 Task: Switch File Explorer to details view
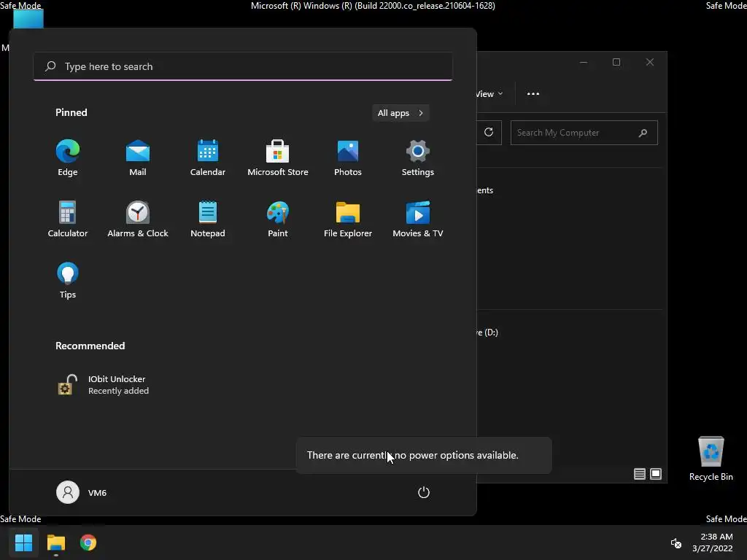click(639, 474)
